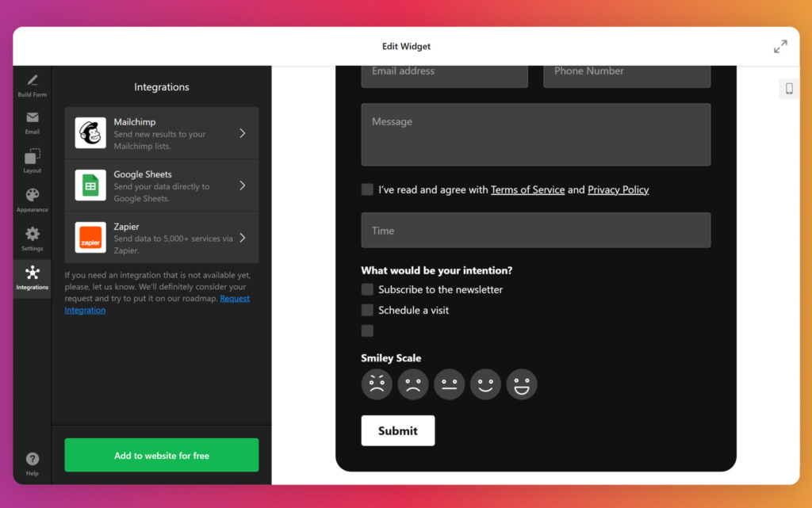This screenshot has width=812, height=508.
Task: Open the Email panel from the sidebar
Action: pyautogui.click(x=32, y=123)
